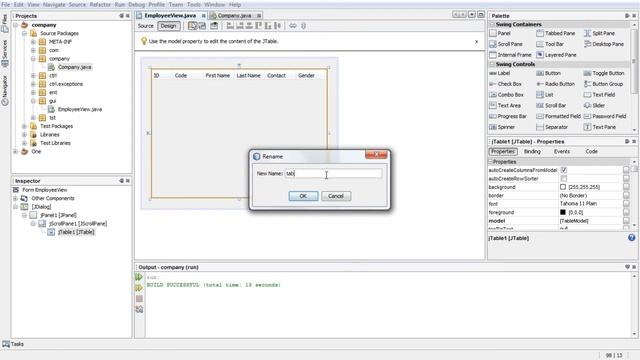The height and width of the screenshot is (360, 640).
Task: Click background color swatch white
Action: (563, 187)
